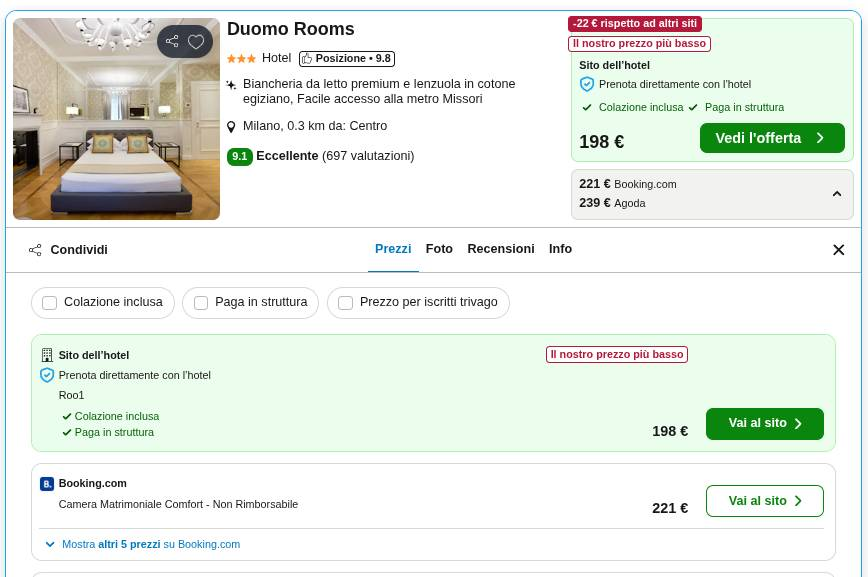Viewport: 868px width, 577px height.
Task: Close the hotel details panel
Action: click(x=838, y=250)
